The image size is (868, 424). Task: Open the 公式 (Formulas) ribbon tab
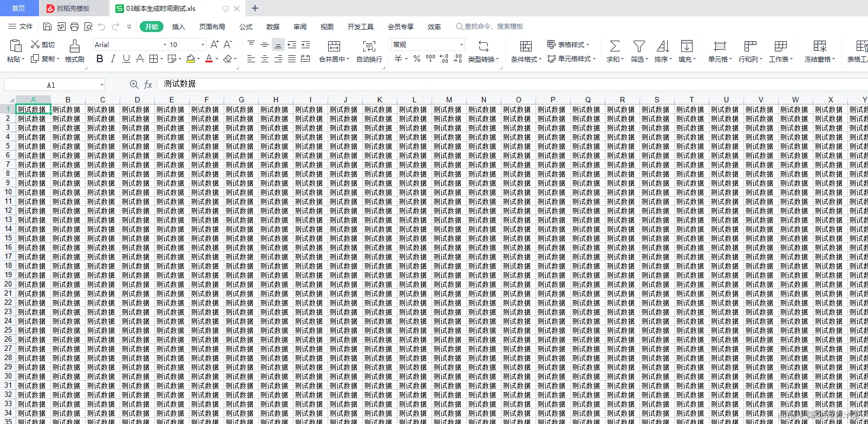[x=246, y=27]
